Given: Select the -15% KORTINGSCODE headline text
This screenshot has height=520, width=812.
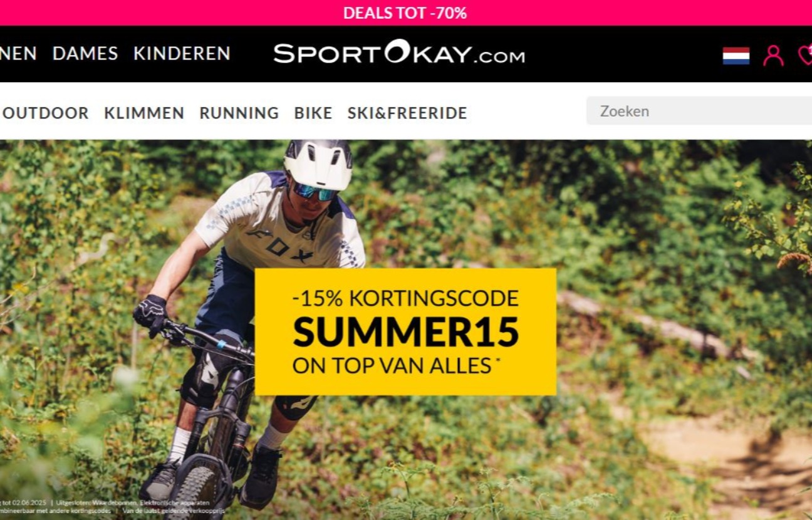Looking at the screenshot, I should (405, 298).
